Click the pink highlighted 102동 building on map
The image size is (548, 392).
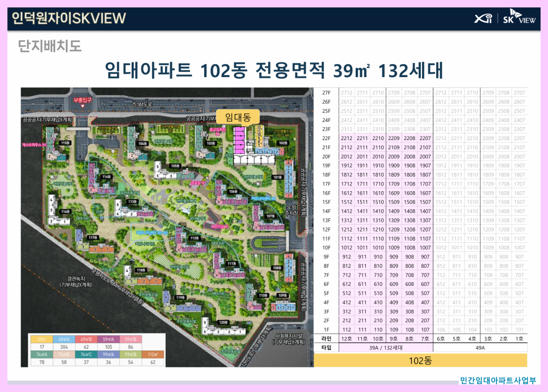(239, 141)
